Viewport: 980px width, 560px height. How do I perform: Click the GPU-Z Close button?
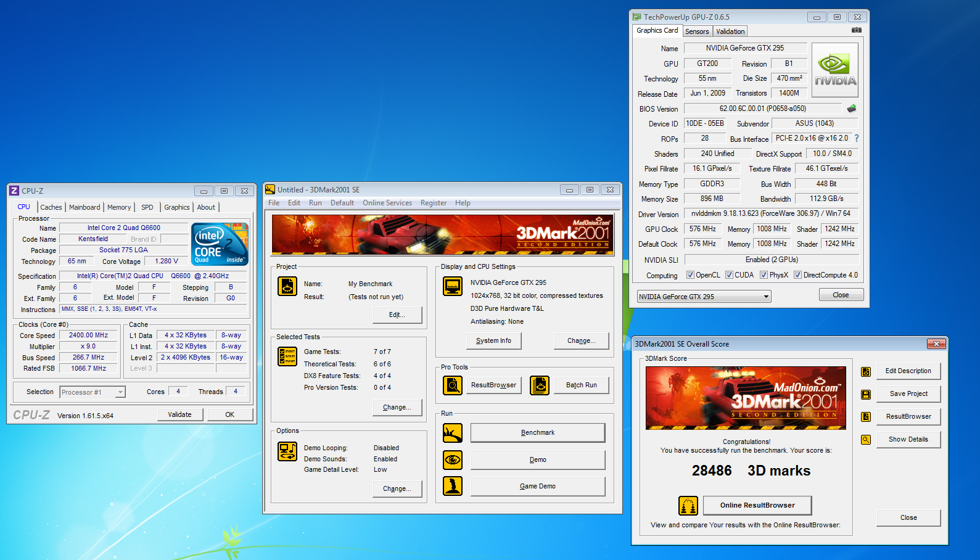click(x=841, y=295)
